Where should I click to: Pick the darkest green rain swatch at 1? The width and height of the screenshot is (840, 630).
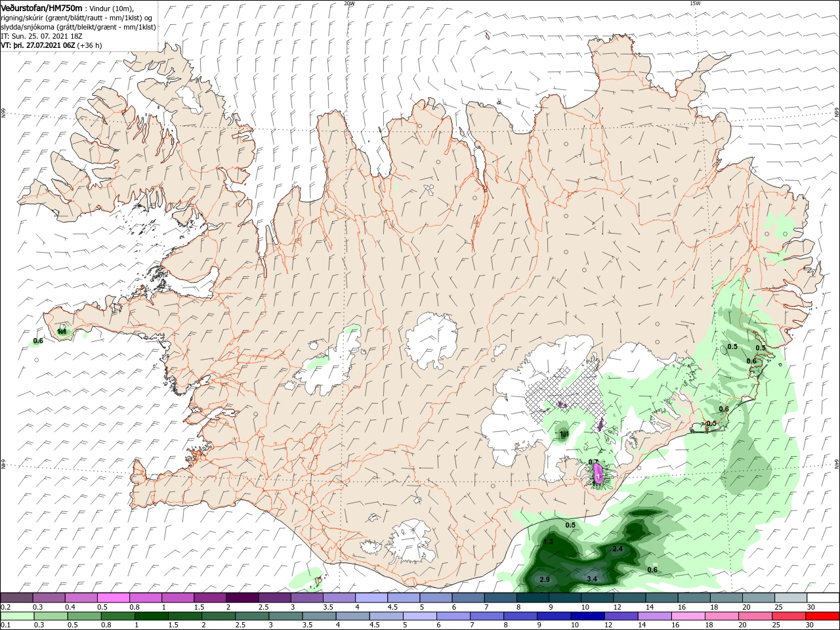pyautogui.click(x=150, y=616)
